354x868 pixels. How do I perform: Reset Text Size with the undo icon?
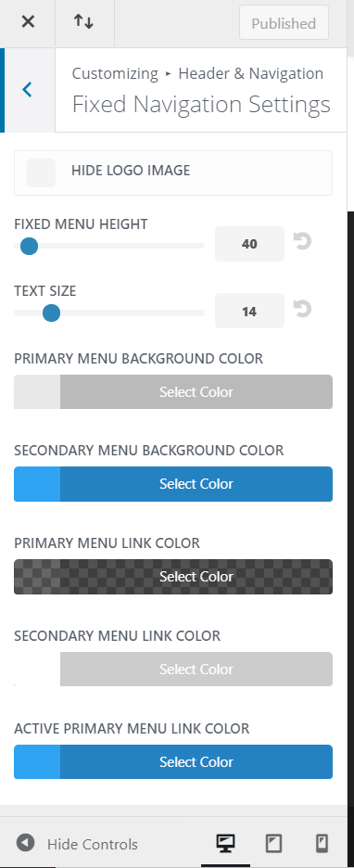[x=302, y=309]
